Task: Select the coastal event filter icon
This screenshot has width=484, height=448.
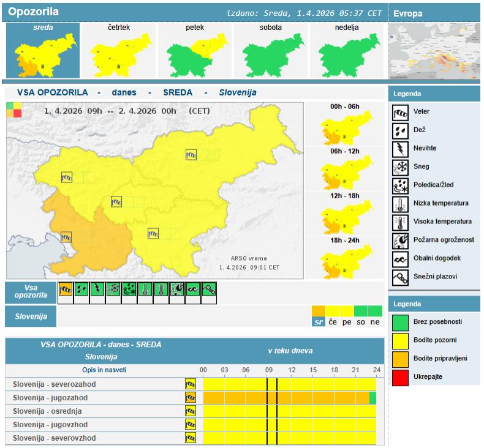Action: click(x=193, y=289)
